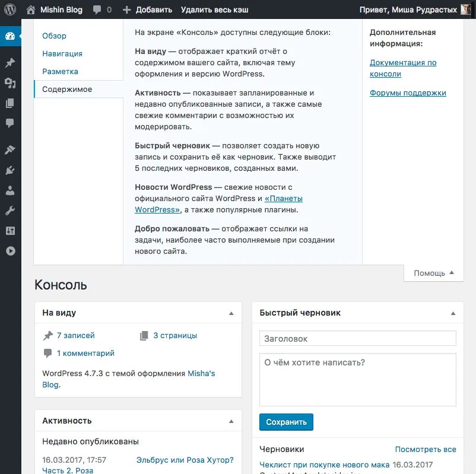
Task: Click the home icon beside Mishin Blog
Action: (30, 9)
